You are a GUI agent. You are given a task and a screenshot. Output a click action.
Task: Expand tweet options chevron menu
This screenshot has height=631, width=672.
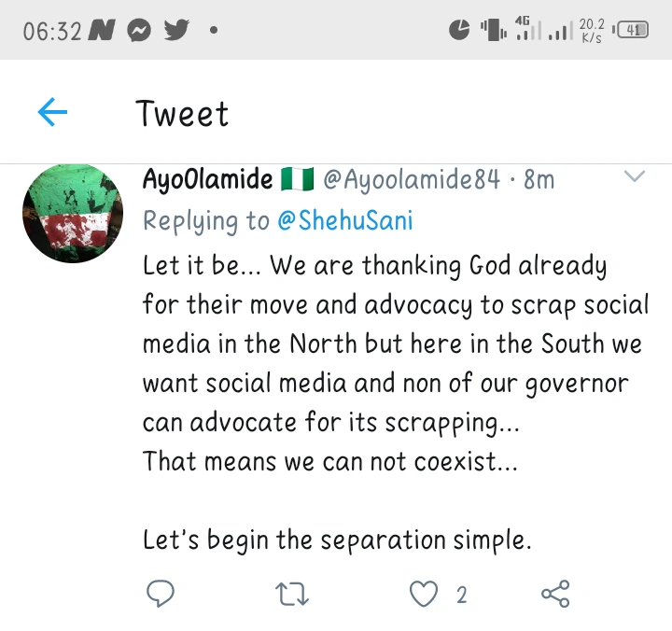click(634, 176)
